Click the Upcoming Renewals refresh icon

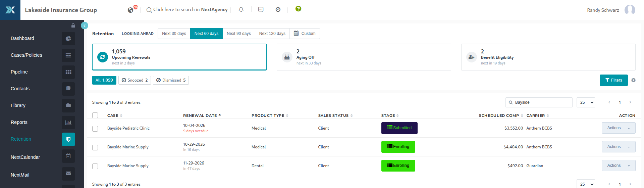point(103,57)
